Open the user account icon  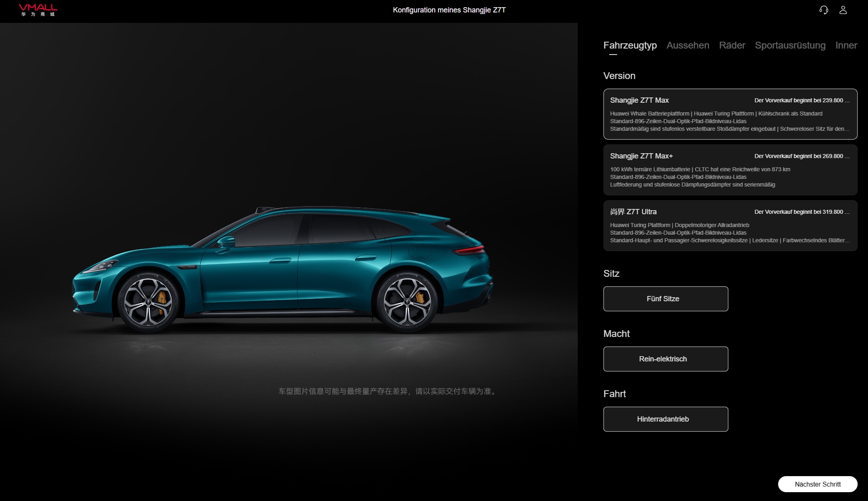click(843, 10)
